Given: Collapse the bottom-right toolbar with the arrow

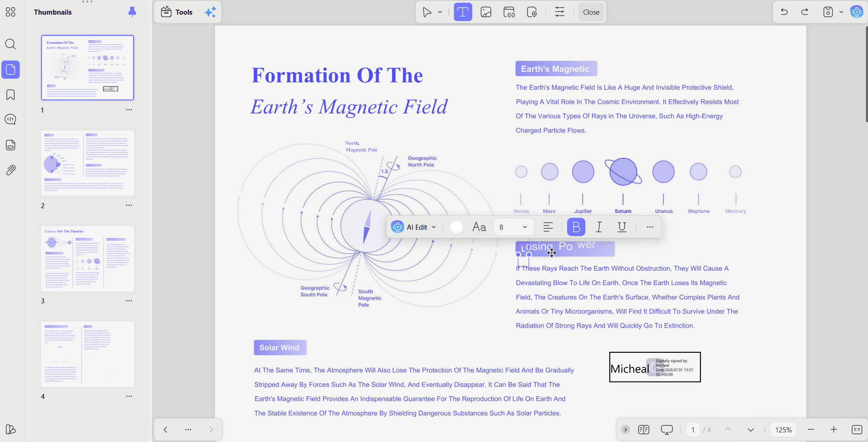Looking at the screenshot, I should (625, 430).
